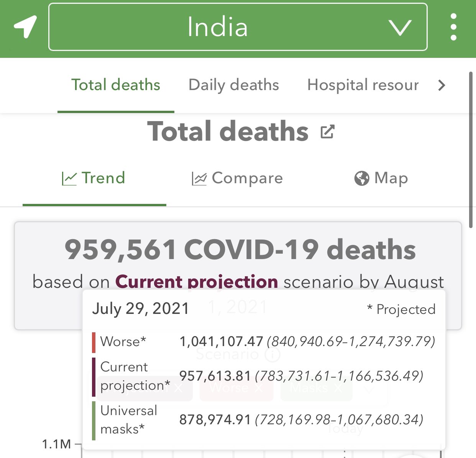Click the page's vertical scrollbar

point(471,149)
